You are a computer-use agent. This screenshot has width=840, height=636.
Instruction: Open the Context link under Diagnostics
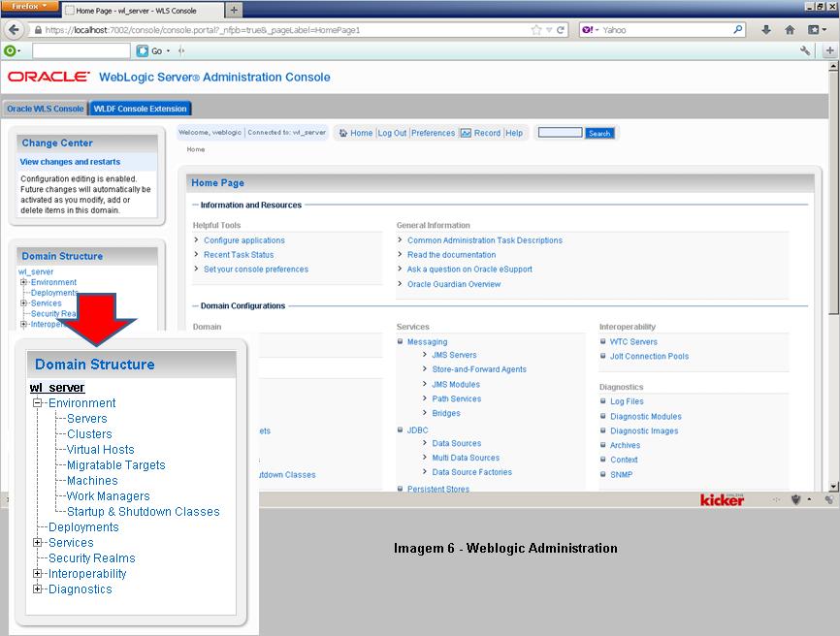tap(624, 460)
